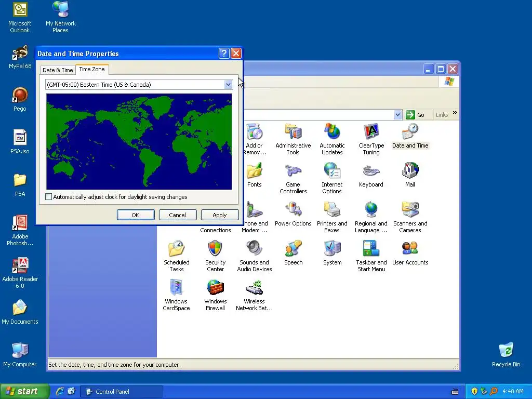Click the help question mark button
532x399 pixels.
[224, 54]
